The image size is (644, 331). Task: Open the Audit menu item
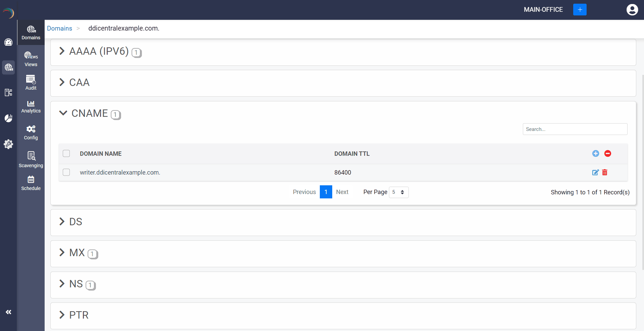point(31,83)
